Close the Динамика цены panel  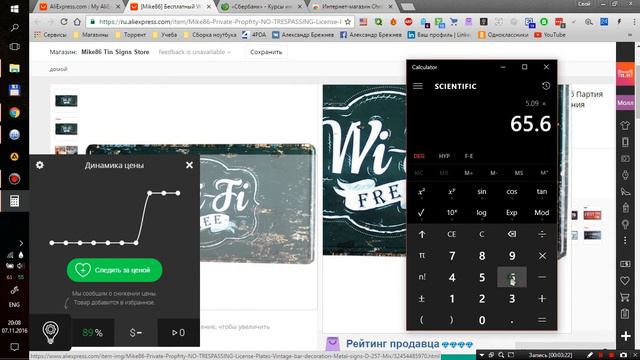click(189, 165)
